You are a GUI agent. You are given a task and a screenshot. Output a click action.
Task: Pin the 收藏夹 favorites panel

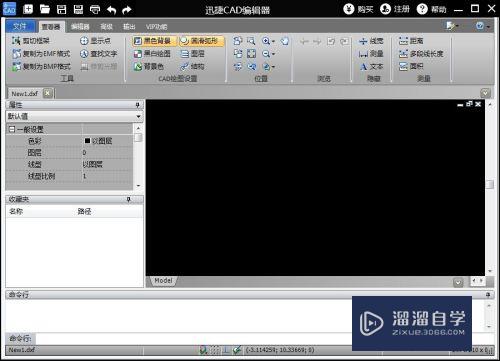(x=128, y=199)
